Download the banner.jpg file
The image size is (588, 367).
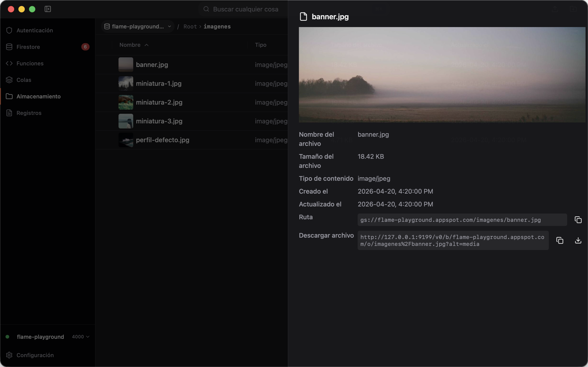pos(578,240)
